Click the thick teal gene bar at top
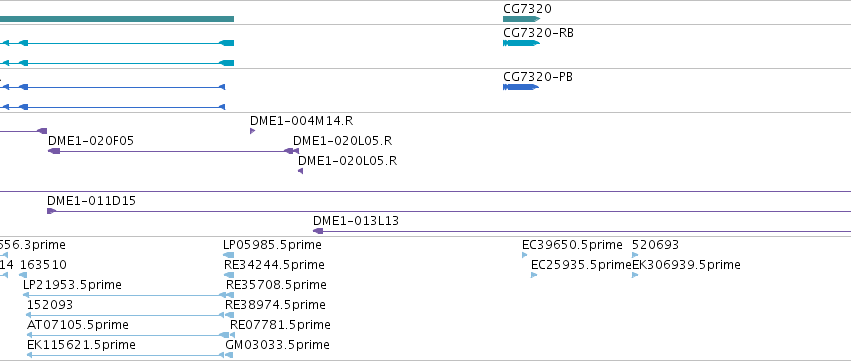851x361 pixels. [x=117, y=19]
